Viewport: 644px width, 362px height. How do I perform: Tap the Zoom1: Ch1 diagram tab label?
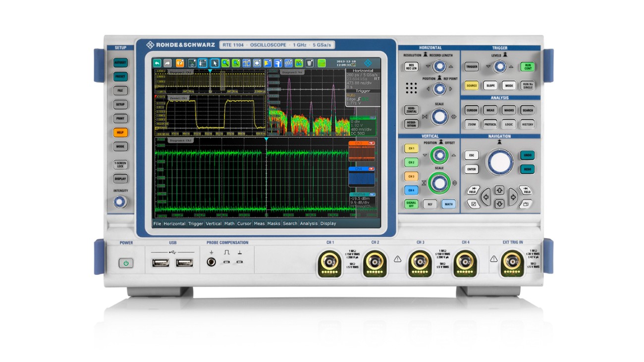pos(177,98)
